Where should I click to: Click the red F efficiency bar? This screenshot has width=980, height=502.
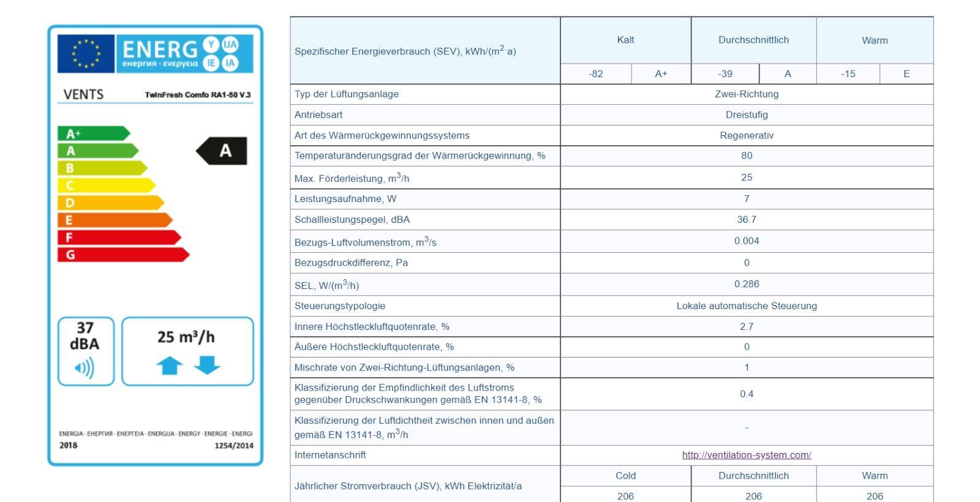click(119, 237)
